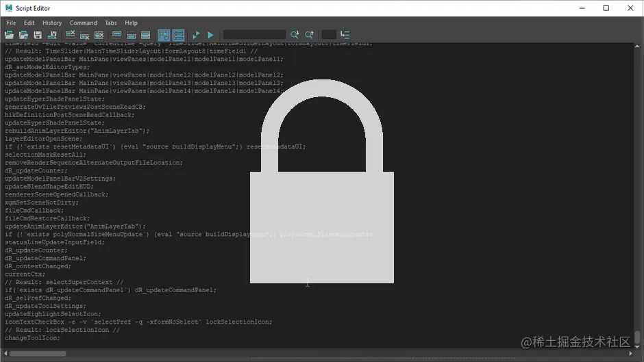Open the File menu
Screen dimensions: 644x362
[x=11, y=23]
